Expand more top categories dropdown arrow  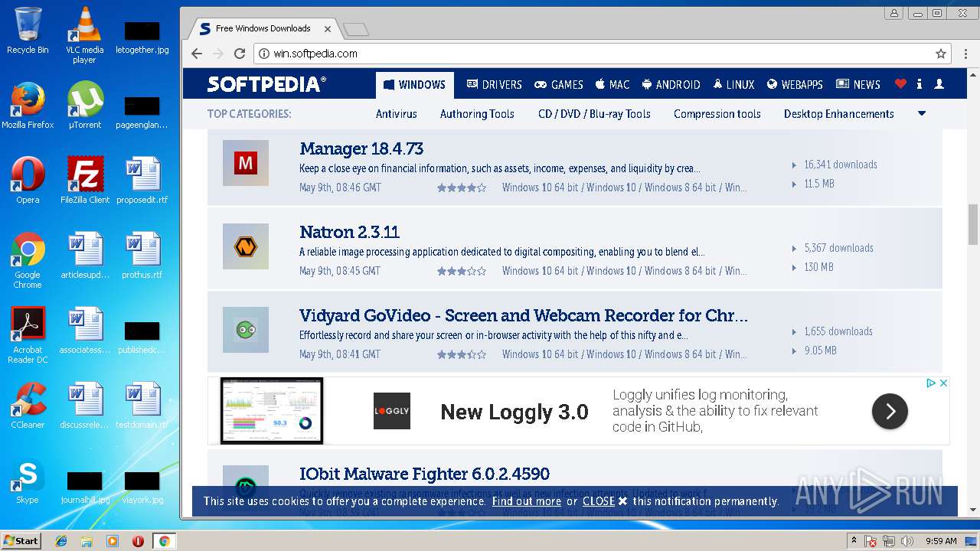pos(922,113)
